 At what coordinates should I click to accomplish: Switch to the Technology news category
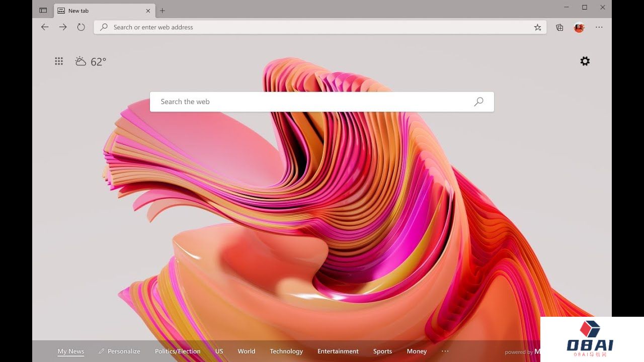[x=286, y=351]
